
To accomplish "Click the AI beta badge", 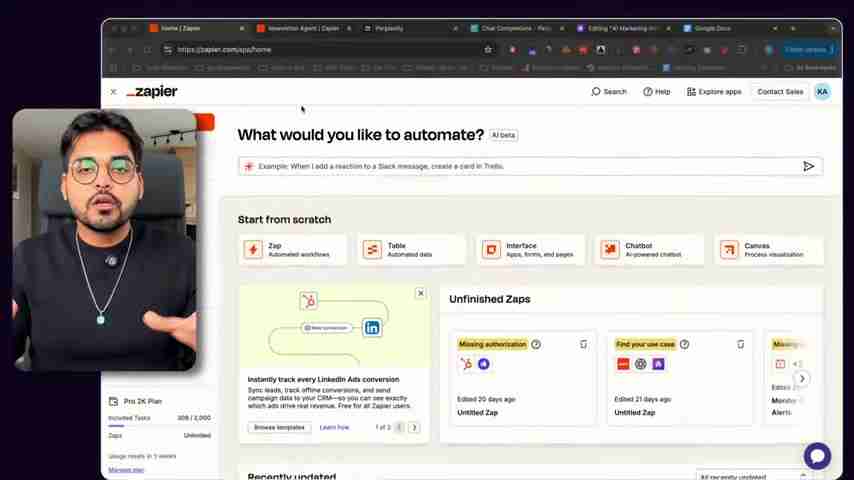I will click(503, 135).
